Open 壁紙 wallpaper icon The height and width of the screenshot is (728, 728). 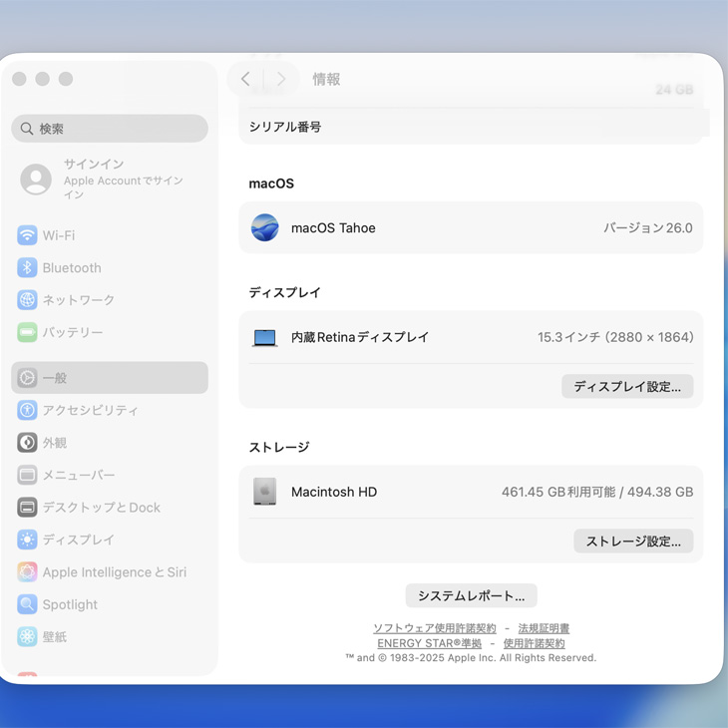27,636
